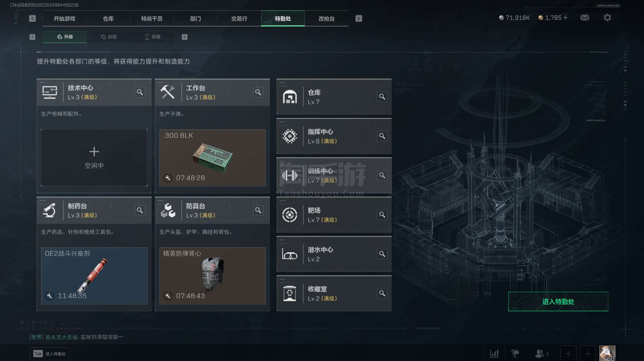The width and height of the screenshot is (644, 361).
Task: Select the 收藏 sub-tab
Action: (x=152, y=37)
